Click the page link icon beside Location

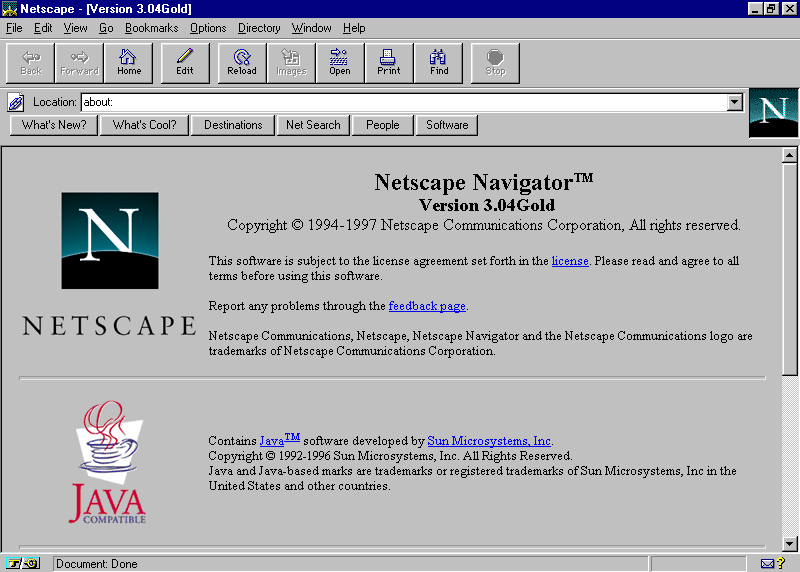coord(16,102)
